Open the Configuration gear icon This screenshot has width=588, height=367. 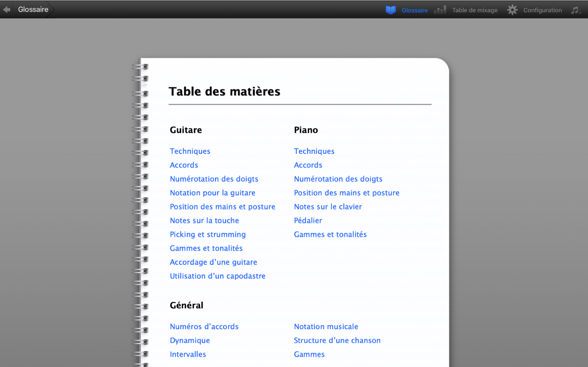pos(512,10)
